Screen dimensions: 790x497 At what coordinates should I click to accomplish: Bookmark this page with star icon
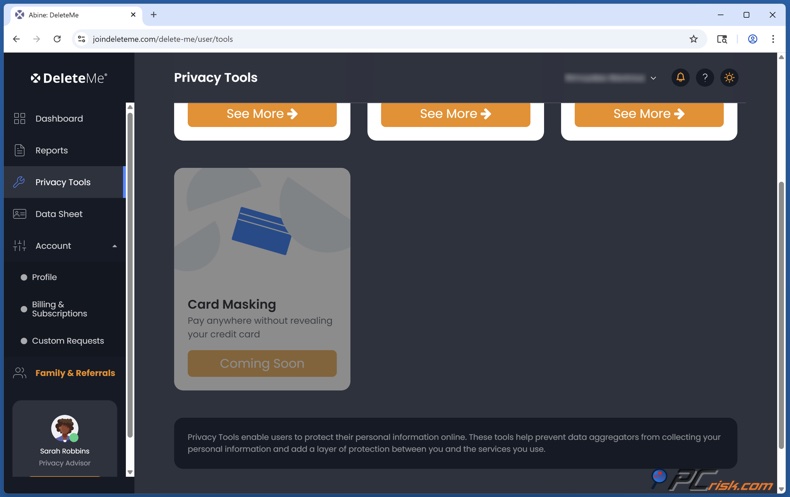(693, 39)
